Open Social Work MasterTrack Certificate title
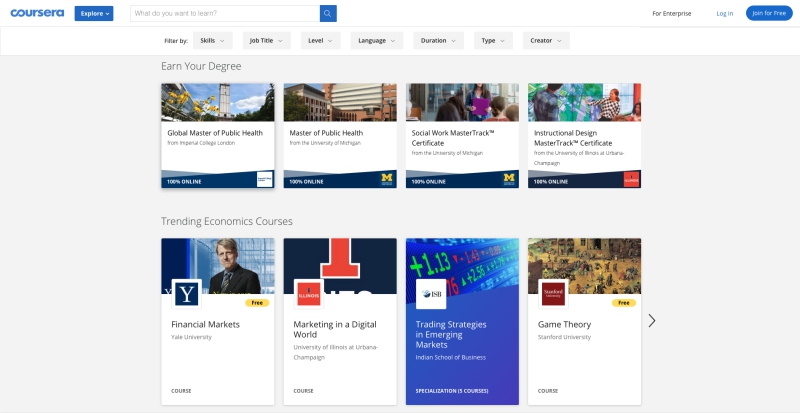Viewport: 800px width, 413px height. tap(453, 138)
